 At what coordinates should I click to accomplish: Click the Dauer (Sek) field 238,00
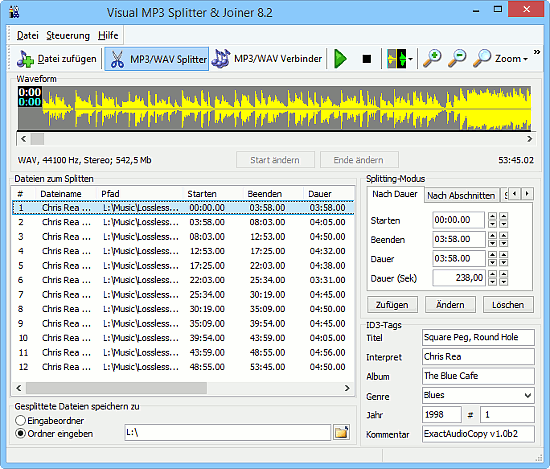click(459, 278)
